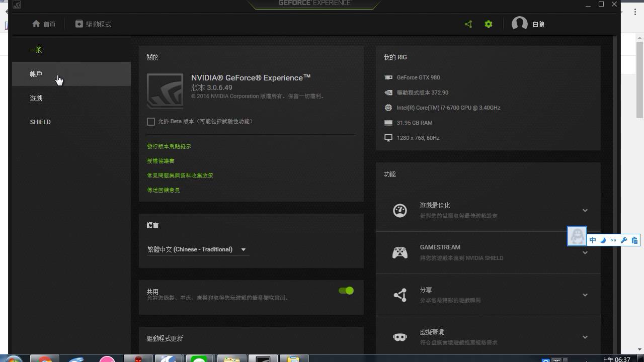Switch to the 首頁 home tab
The height and width of the screenshot is (362, 644).
[x=44, y=24]
